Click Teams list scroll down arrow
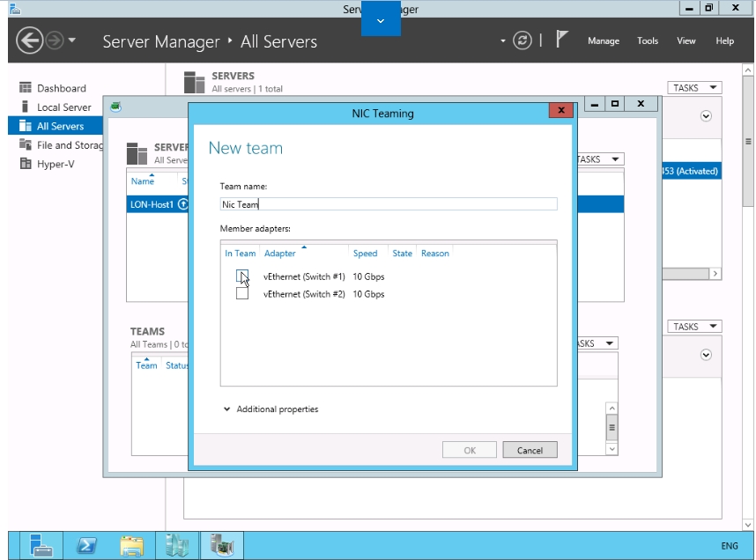This screenshot has height=560, width=756. click(x=611, y=449)
